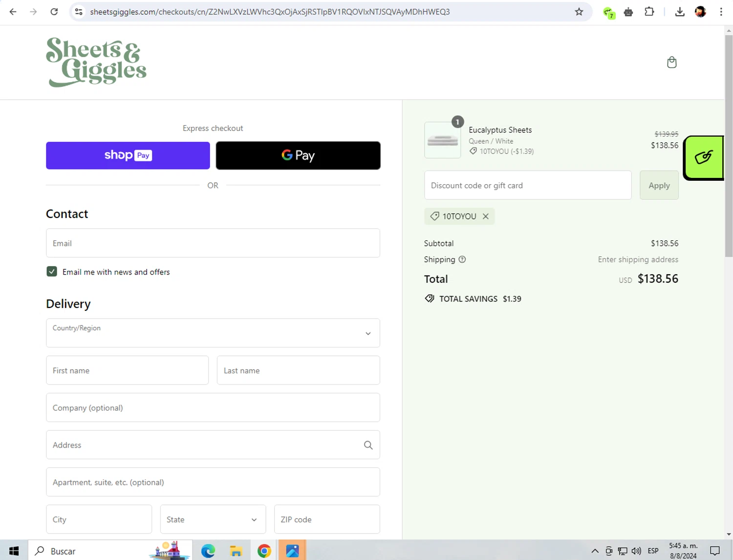This screenshot has width=733, height=560.
Task: Open Google Chrome from taskbar
Action: (264, 551)
